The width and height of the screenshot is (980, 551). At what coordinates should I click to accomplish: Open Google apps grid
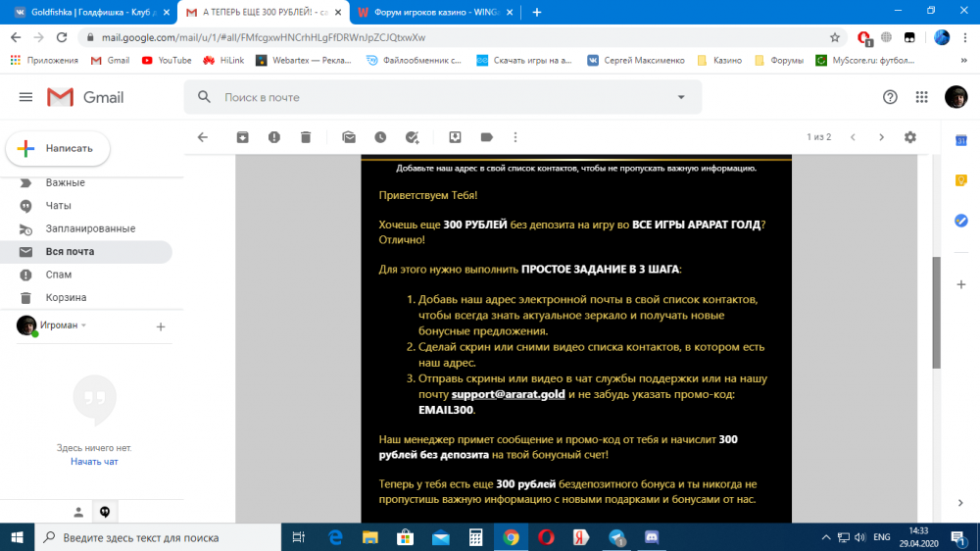point(922,97)
